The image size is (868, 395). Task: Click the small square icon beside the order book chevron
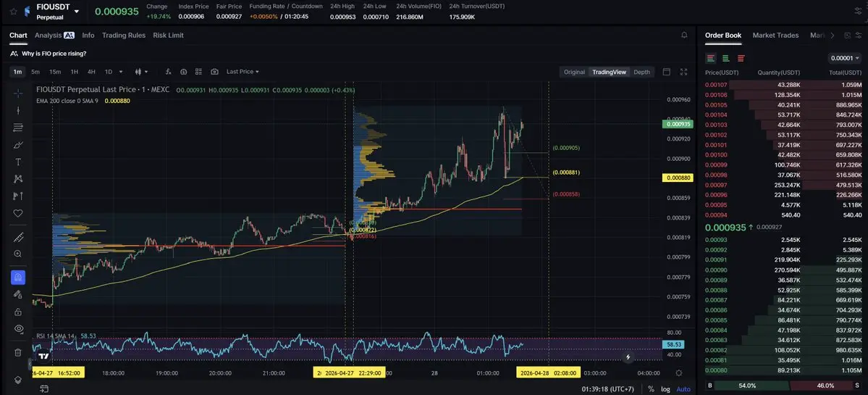click(847, 36)
